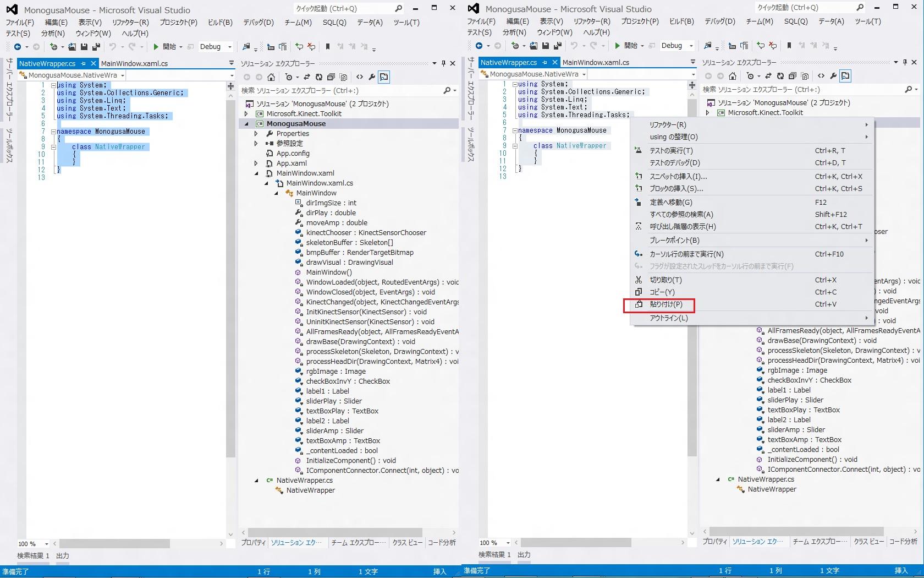924x578 pixels.
Task: Toggle Show All Files in left Solution Explorer
Action: (344, 77)
